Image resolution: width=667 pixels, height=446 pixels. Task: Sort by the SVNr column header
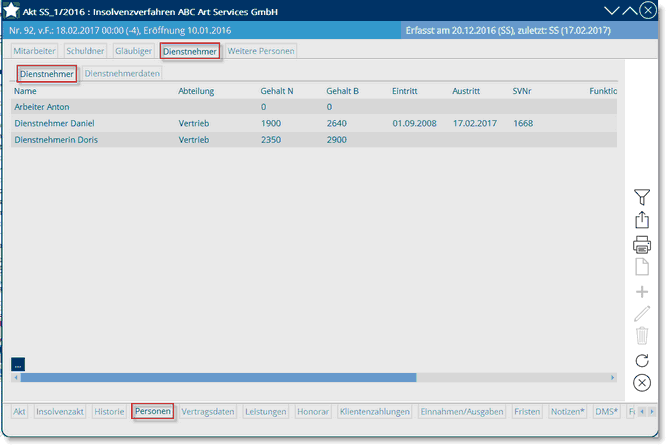coord(522,91)
